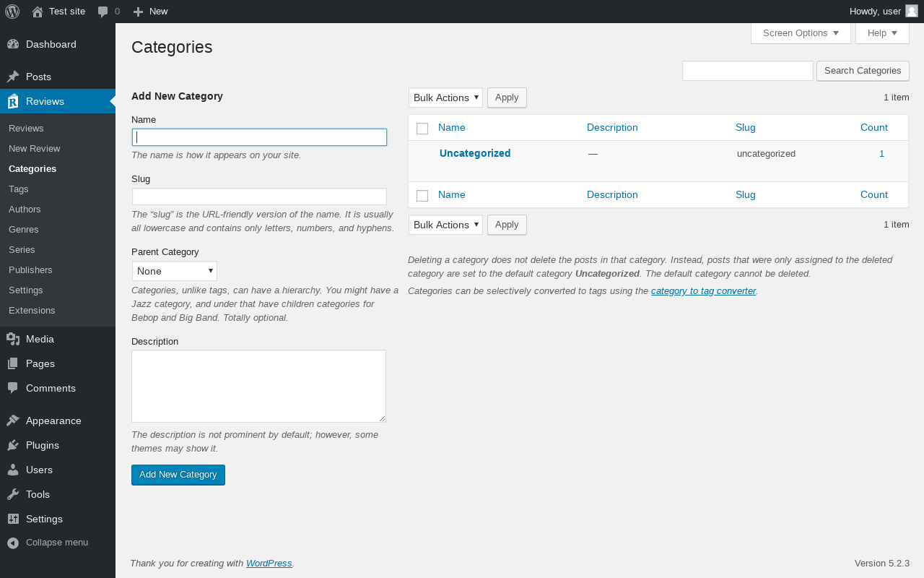Open the Genres submenu item

click(x=24, y=229)
